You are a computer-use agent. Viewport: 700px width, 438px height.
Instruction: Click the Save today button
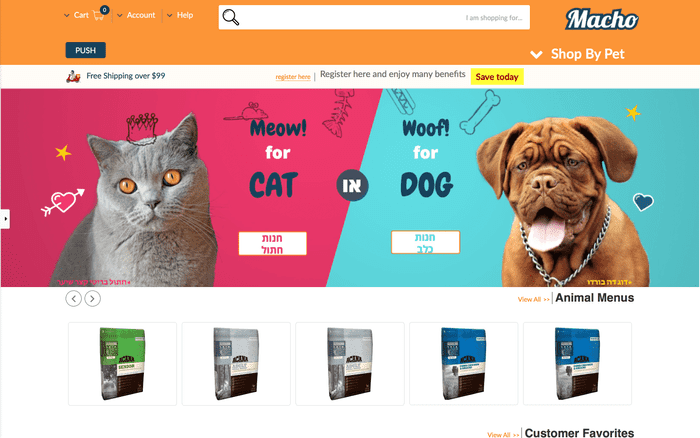(x=497, y=77)
